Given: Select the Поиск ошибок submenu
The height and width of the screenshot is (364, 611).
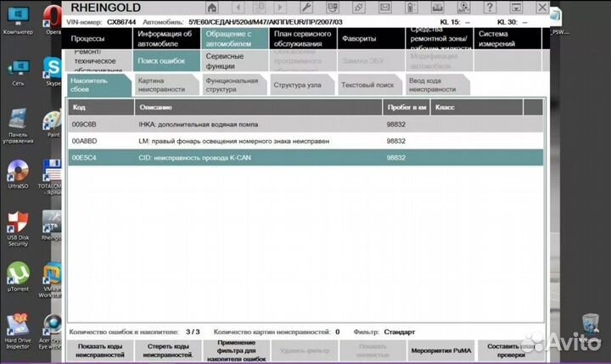Looking at the screenshot, I should (x=166, y=61).
